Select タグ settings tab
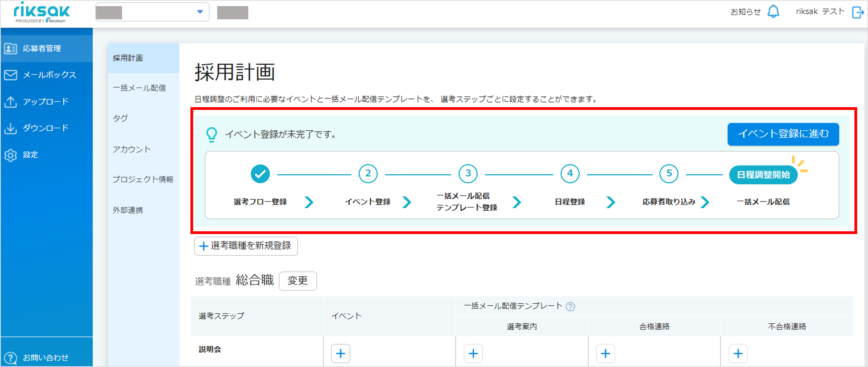The height and width of the screenshot is (367, 868). tap(144, 119)
